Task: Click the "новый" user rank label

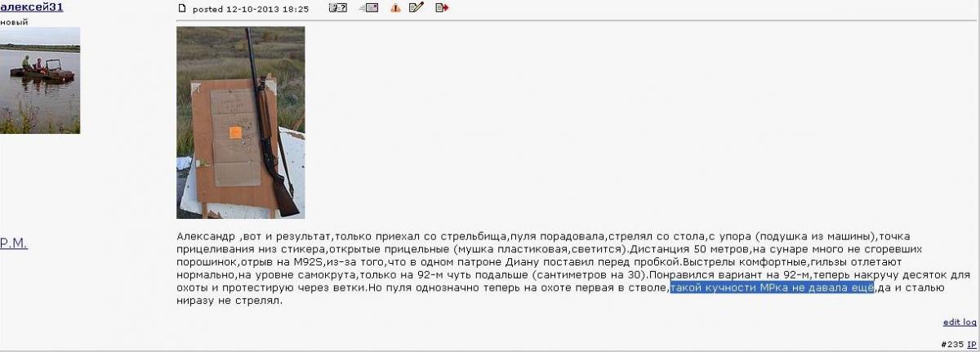Action: [14, 22]
